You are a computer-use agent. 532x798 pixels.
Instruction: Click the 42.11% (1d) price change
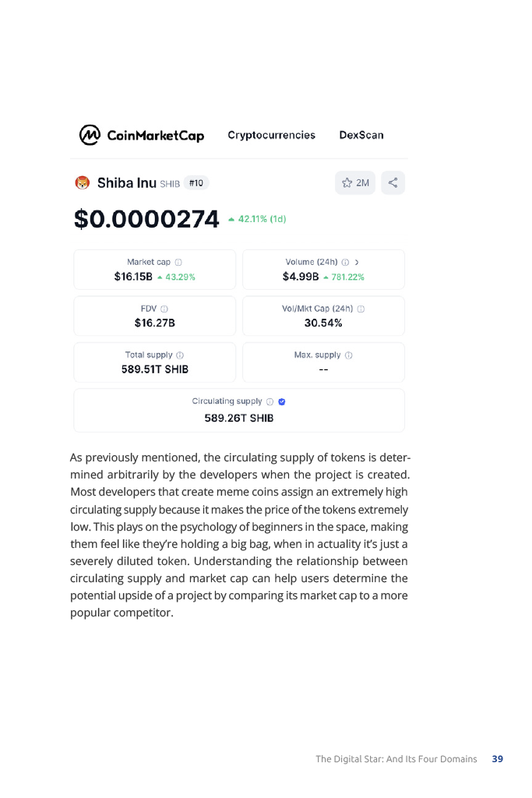258,219
